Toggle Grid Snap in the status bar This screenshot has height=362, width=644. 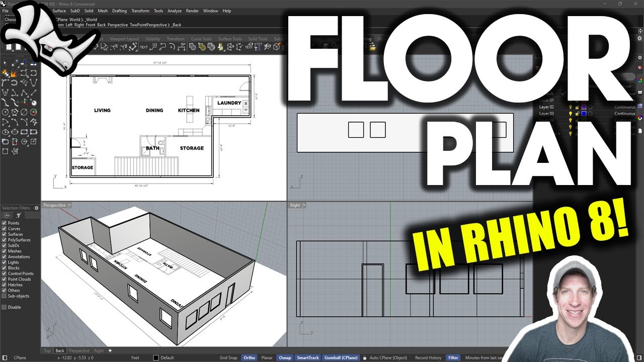[228, 358]
